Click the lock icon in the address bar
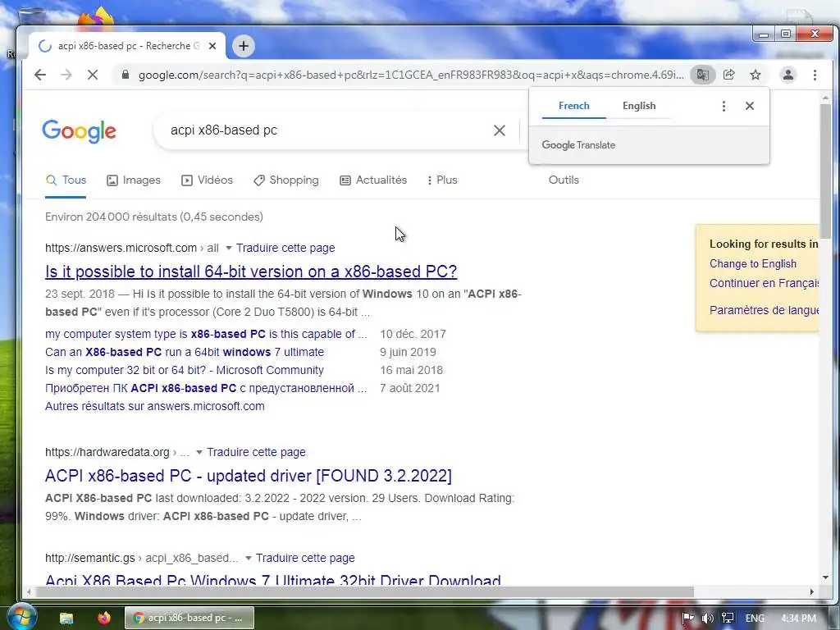Viewport: 840px width, 630px height. tap(126, 75)
